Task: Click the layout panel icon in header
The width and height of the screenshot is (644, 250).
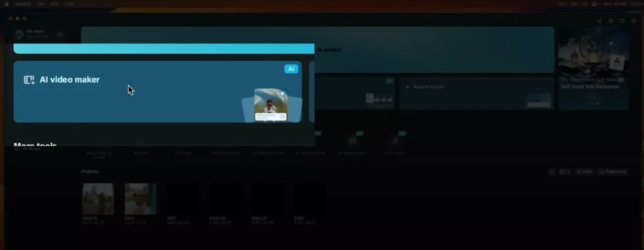Action: [622, 21]
